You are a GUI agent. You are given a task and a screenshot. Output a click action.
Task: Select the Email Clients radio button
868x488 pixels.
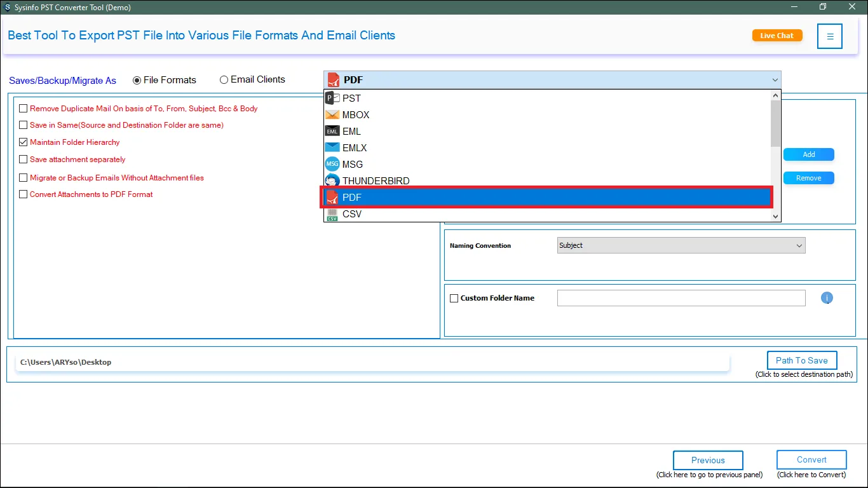[x=224, y=80]
